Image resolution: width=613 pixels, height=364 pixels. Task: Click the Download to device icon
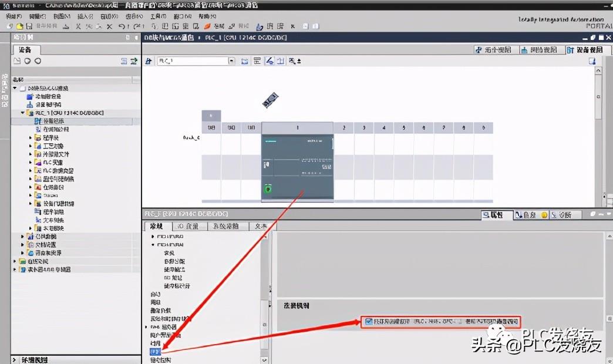pyautogui.click(x=165, y=26)
